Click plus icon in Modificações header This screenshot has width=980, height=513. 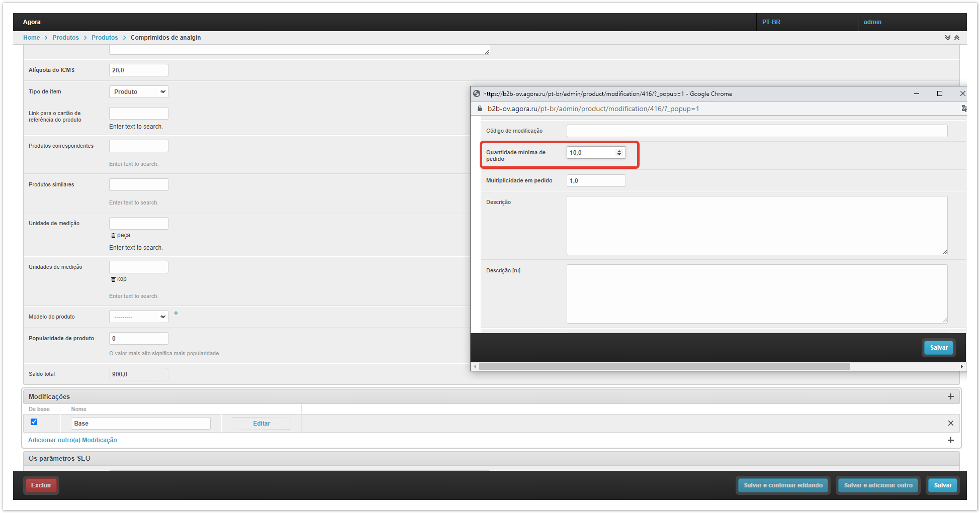[x=950, y=396]
